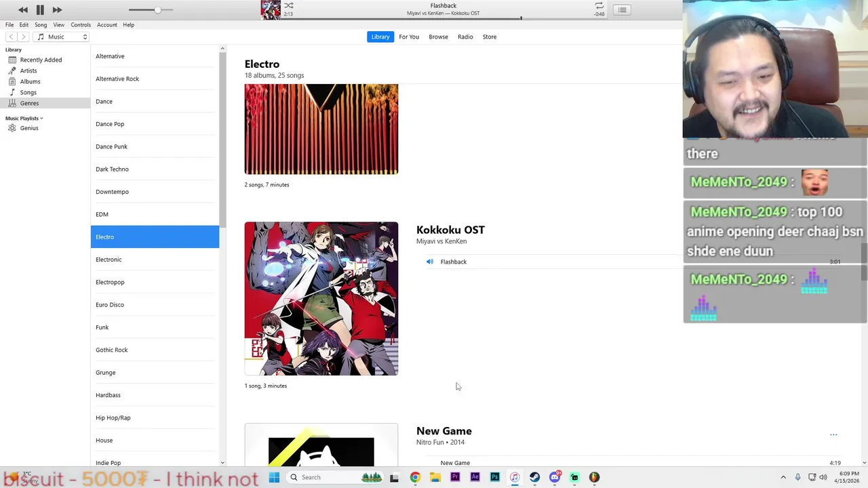Select the Gothic Rock genre
The image size is (868, 488).
tap(155, 350)
